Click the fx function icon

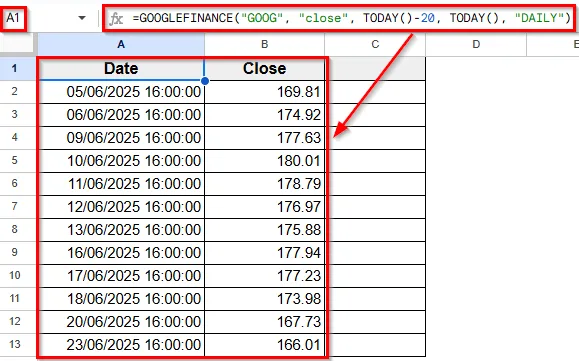click(116, 18)
